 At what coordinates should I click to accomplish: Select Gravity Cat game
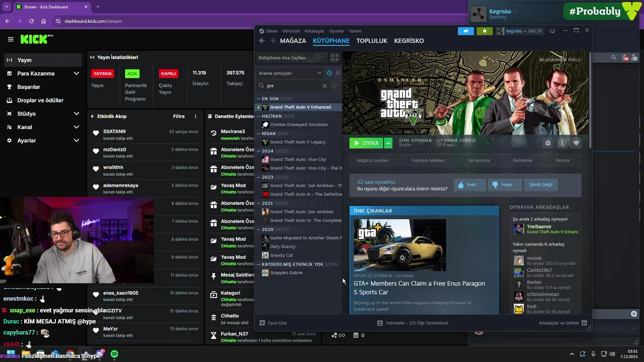click(x=281, y=255)
